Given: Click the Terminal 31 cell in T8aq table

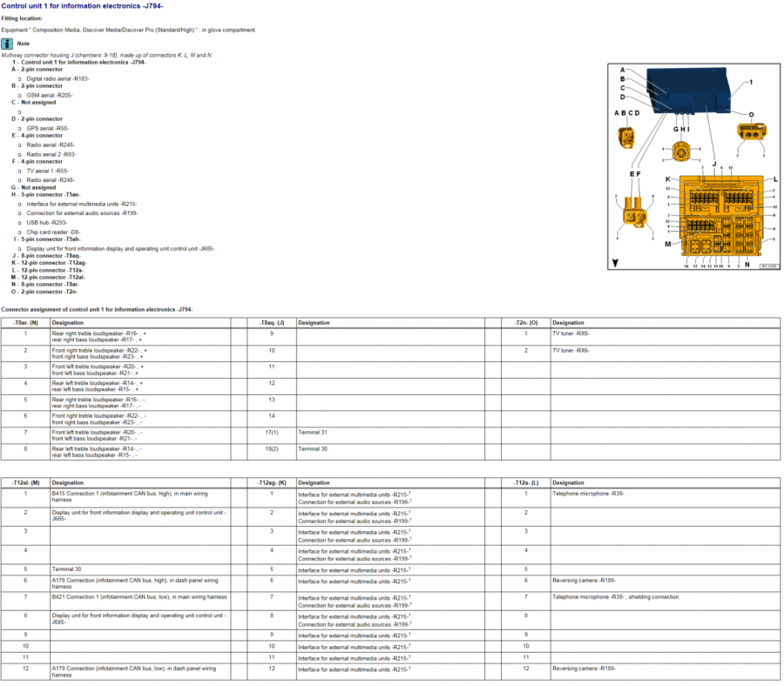Looking at the screenshot, I should (x=312, y=433).
